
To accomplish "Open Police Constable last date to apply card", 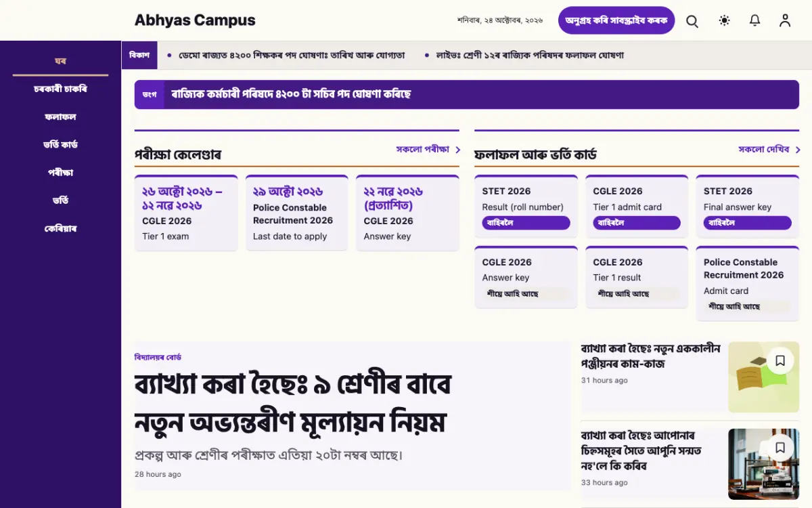I will tap(296, 213).
